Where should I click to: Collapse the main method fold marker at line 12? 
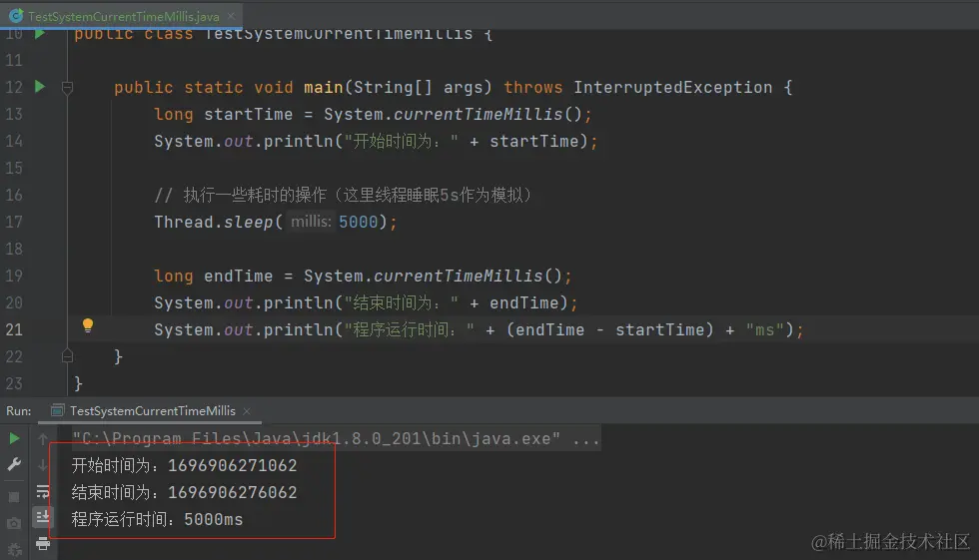pyautogui.click(x=68, y=87)
